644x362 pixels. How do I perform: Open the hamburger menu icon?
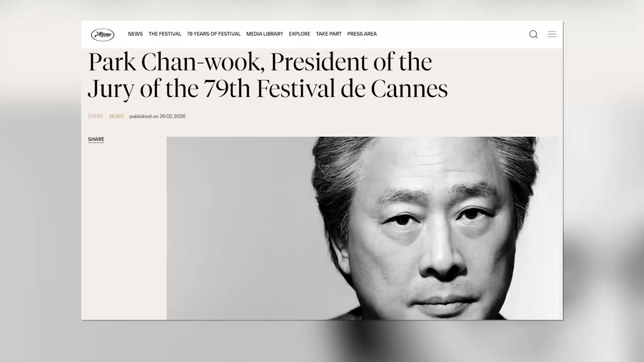pyautogui.click(x=552, y=34)
